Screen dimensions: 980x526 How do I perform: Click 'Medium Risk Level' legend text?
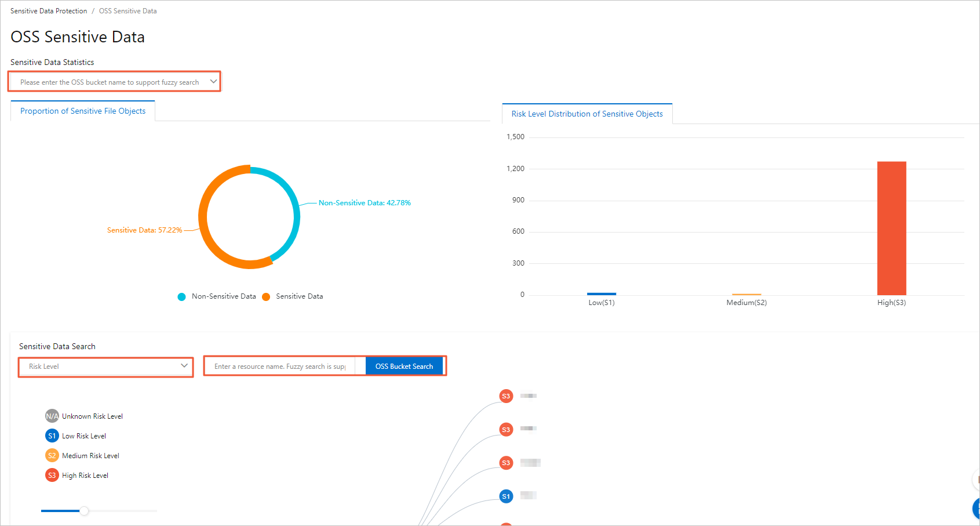[90, 456]
